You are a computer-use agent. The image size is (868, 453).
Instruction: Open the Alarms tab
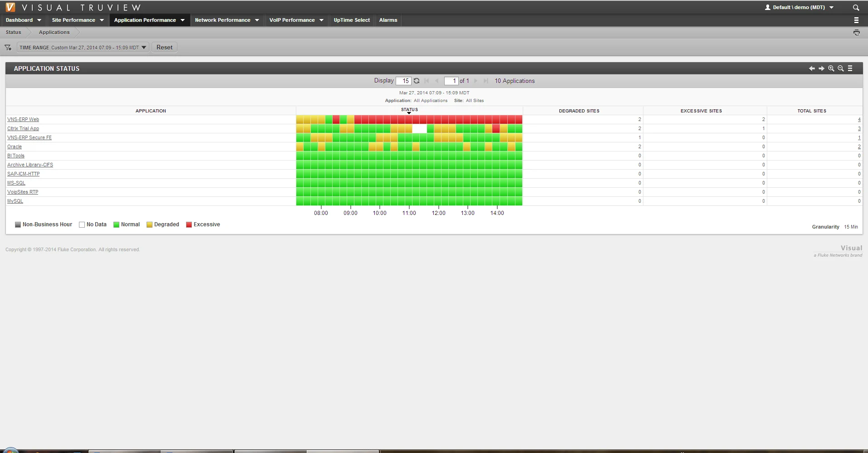click(388, 20)
